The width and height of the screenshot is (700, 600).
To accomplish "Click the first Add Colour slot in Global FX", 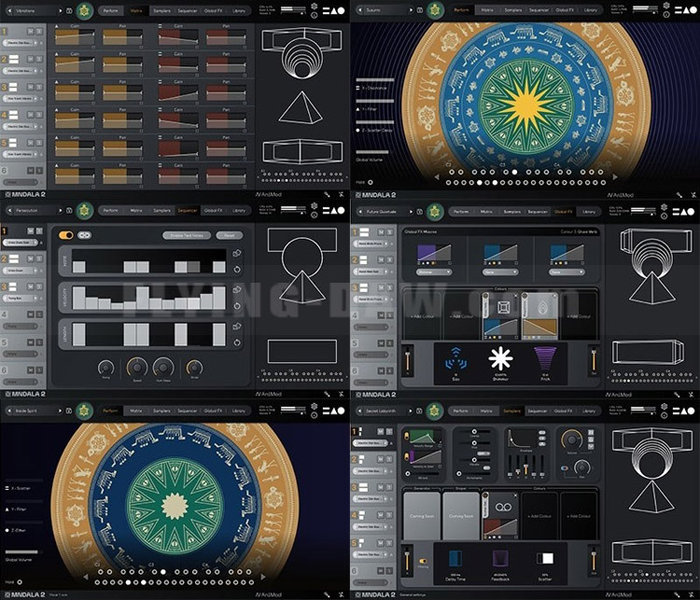I will 422,316.
